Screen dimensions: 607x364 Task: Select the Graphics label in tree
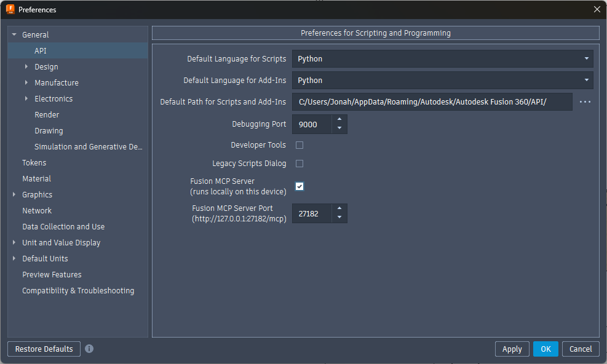(37, 195)
